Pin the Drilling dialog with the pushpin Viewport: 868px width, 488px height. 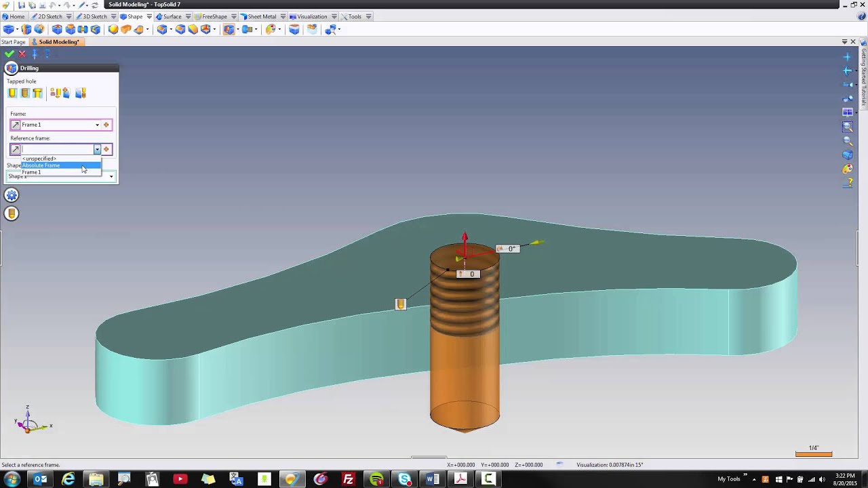[35, 54]
